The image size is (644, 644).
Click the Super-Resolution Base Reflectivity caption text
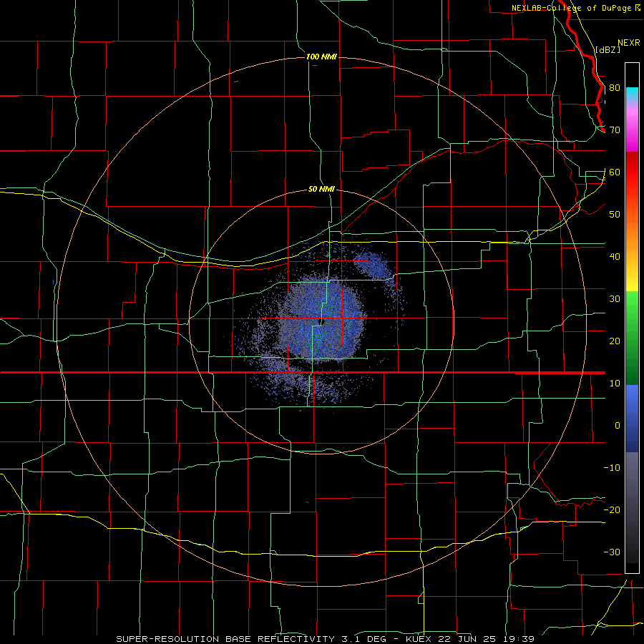pos(326,639)
